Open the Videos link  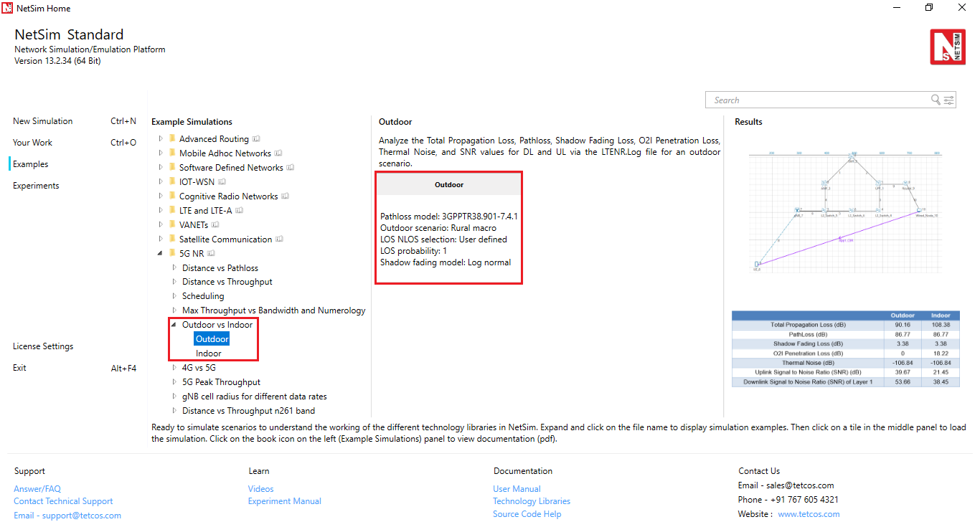coord(261,489)
